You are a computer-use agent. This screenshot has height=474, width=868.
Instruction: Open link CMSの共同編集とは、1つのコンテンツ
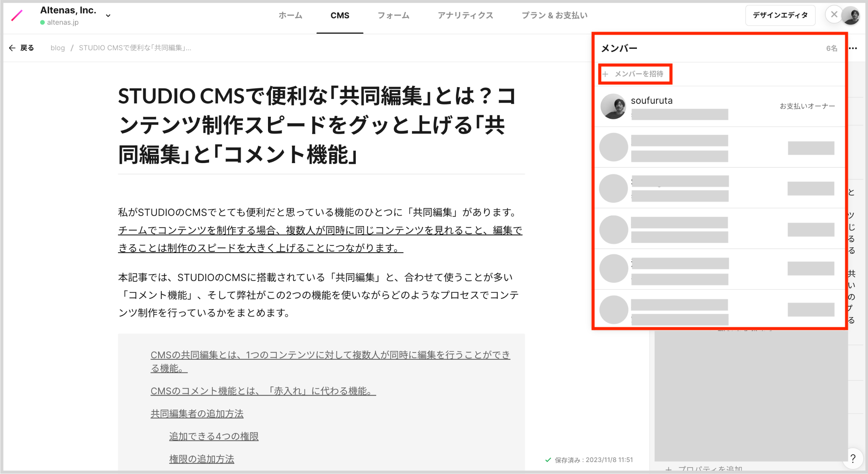coord(330,361)
